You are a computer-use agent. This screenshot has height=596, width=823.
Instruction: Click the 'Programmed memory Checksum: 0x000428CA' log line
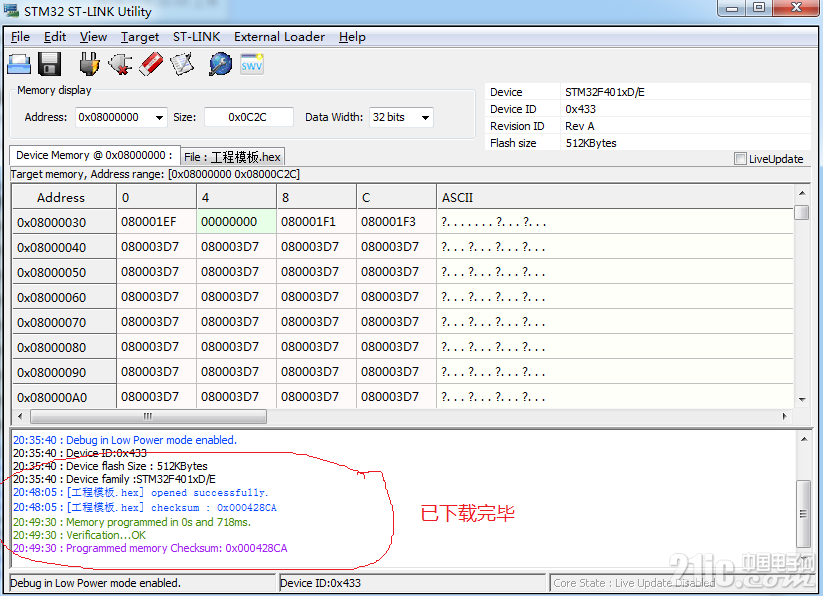pos(150,548)
